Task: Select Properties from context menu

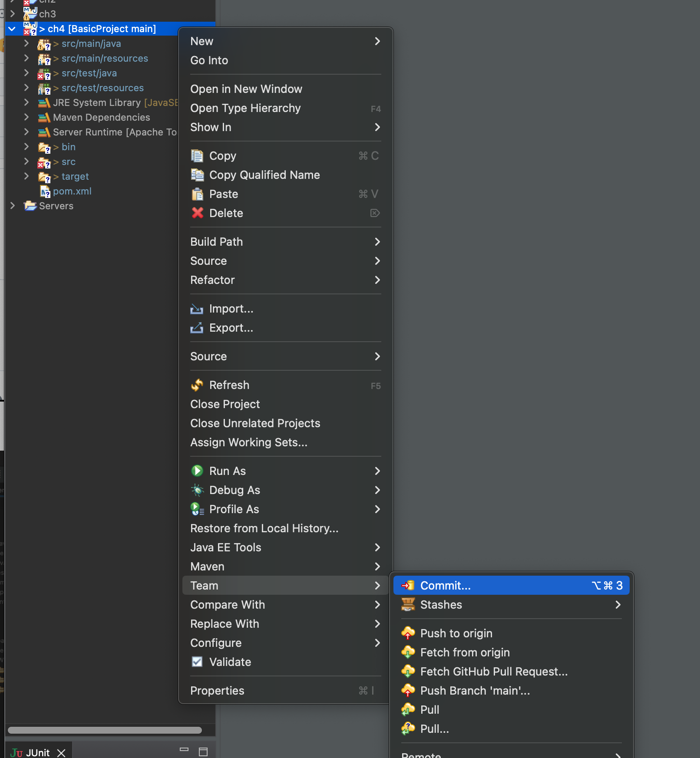Action: tap(285, 691)
